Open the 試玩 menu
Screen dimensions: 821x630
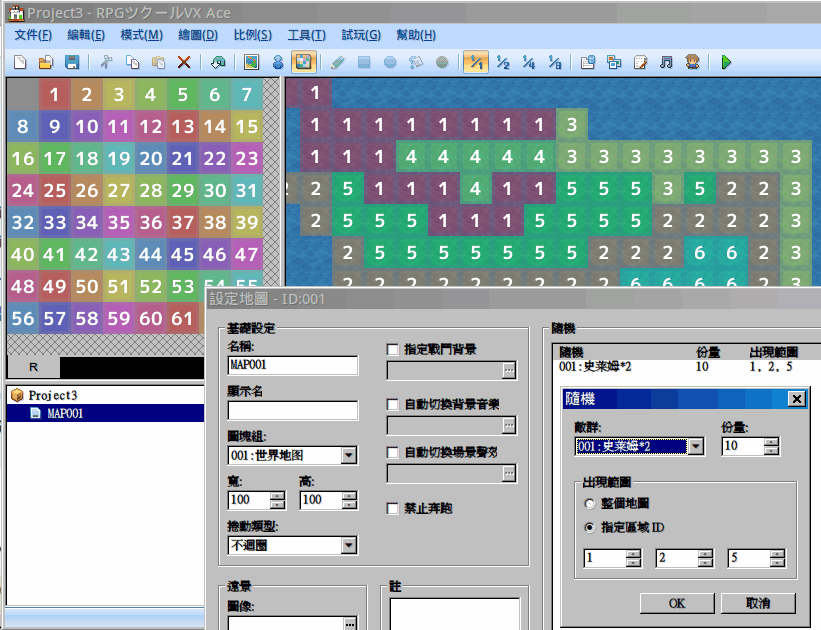(361, 35)
